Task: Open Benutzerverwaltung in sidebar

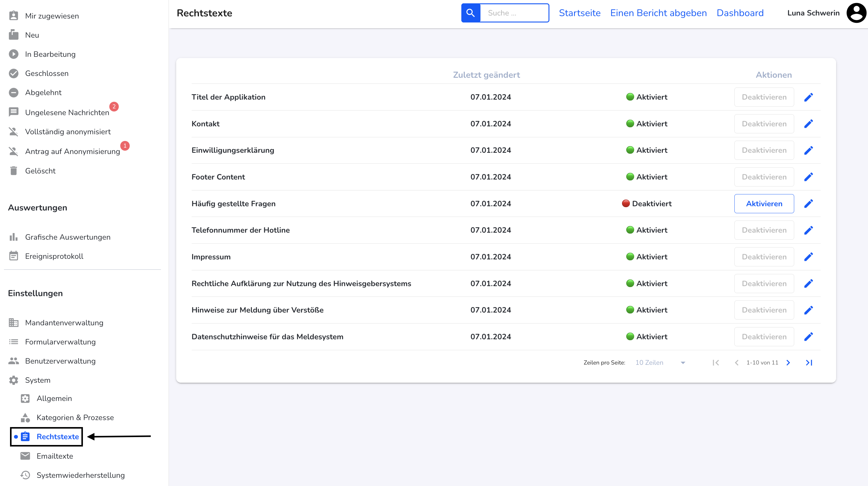Action: pos(60,361)
